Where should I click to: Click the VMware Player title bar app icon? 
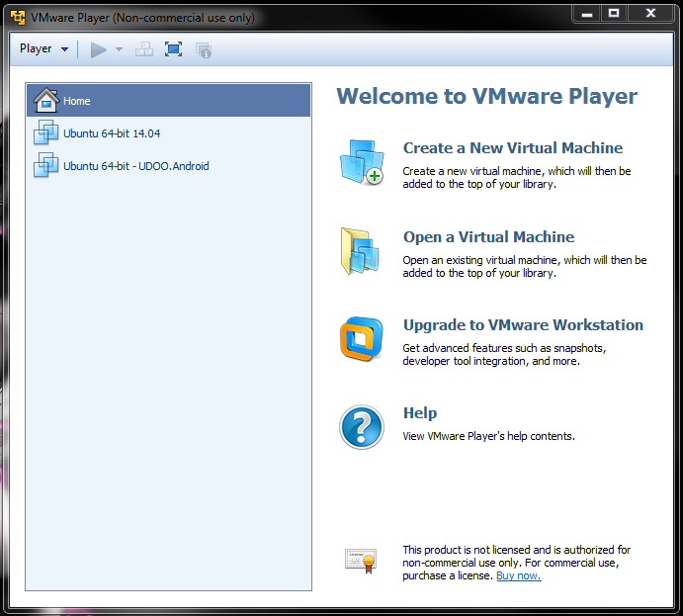pos(18,18)
